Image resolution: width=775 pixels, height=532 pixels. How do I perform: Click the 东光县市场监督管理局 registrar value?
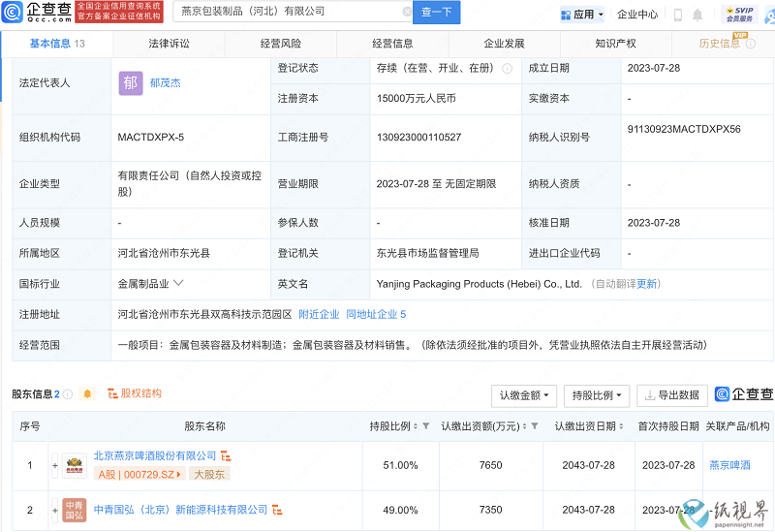(427, 253)
